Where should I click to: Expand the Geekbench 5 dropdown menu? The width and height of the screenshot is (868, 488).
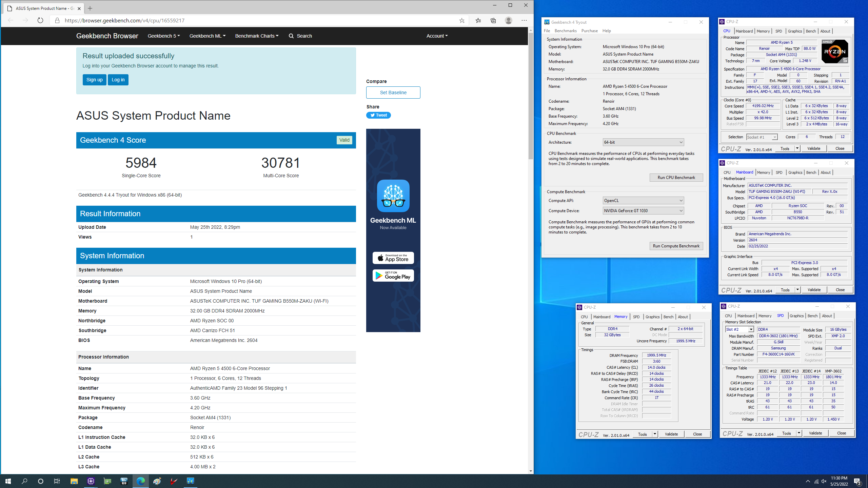[x=164, y=36]
